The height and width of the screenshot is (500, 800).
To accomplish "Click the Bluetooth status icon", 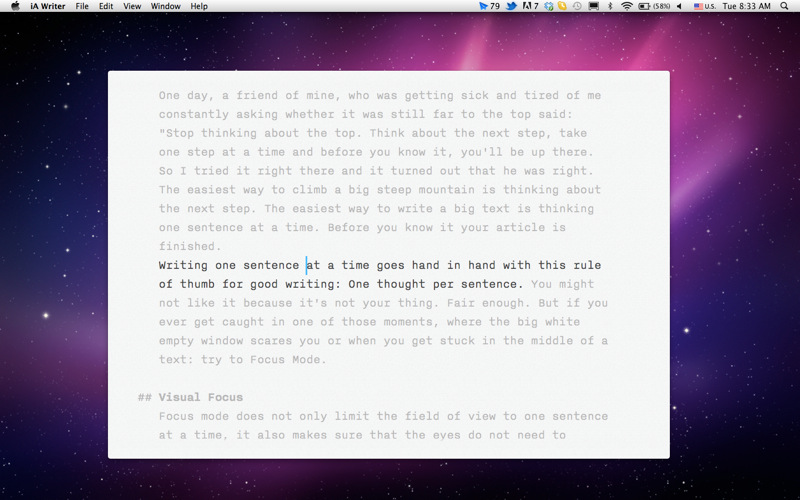I will (609, 6).
